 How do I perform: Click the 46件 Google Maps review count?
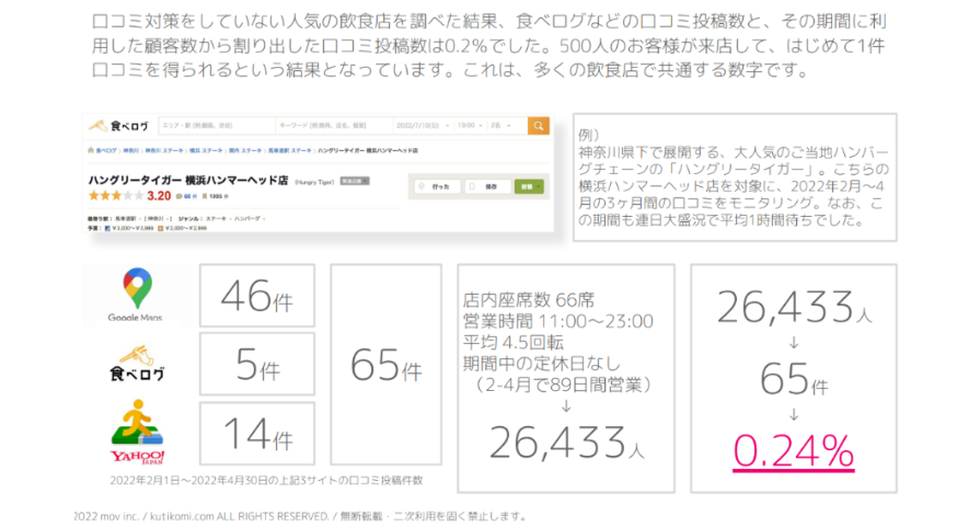pos(257,295)
